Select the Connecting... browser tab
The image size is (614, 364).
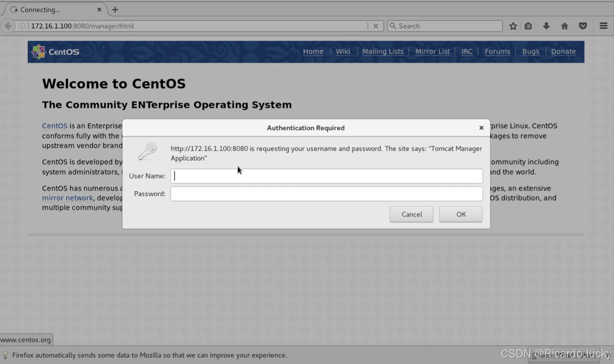[55, 10]
